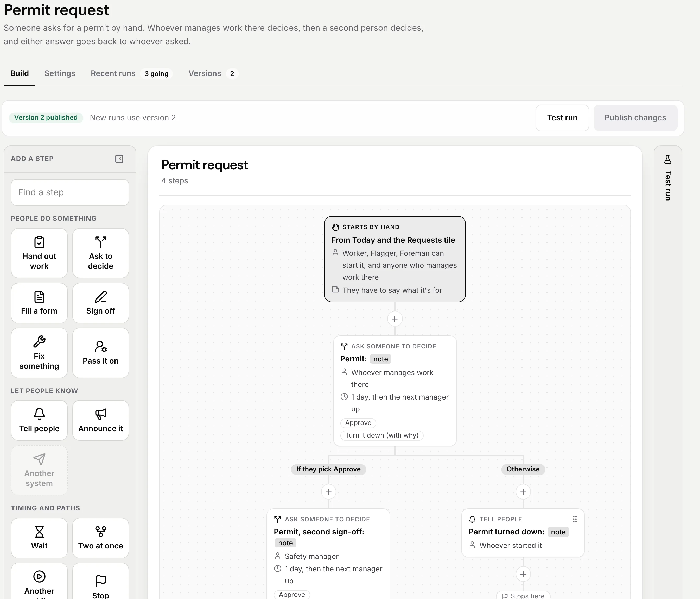700x599 pixels.
Task: Insert a step after the Starts by hand card
Action: [x=394, y=319]
